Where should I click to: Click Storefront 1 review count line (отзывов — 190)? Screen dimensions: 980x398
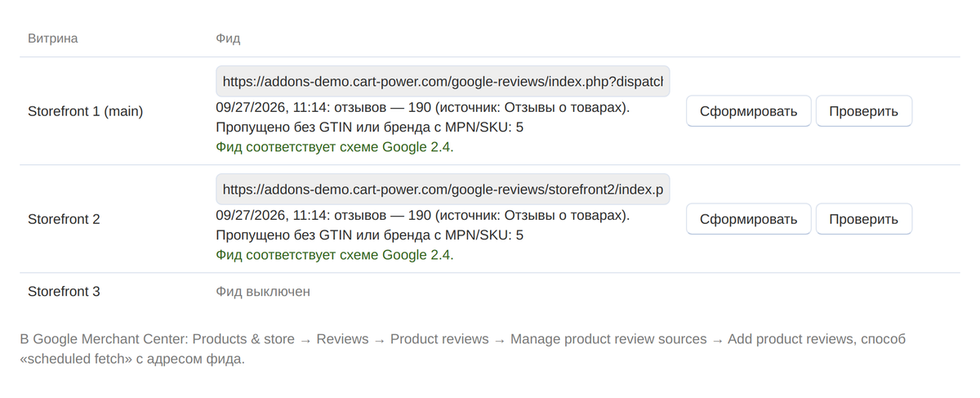423,108
